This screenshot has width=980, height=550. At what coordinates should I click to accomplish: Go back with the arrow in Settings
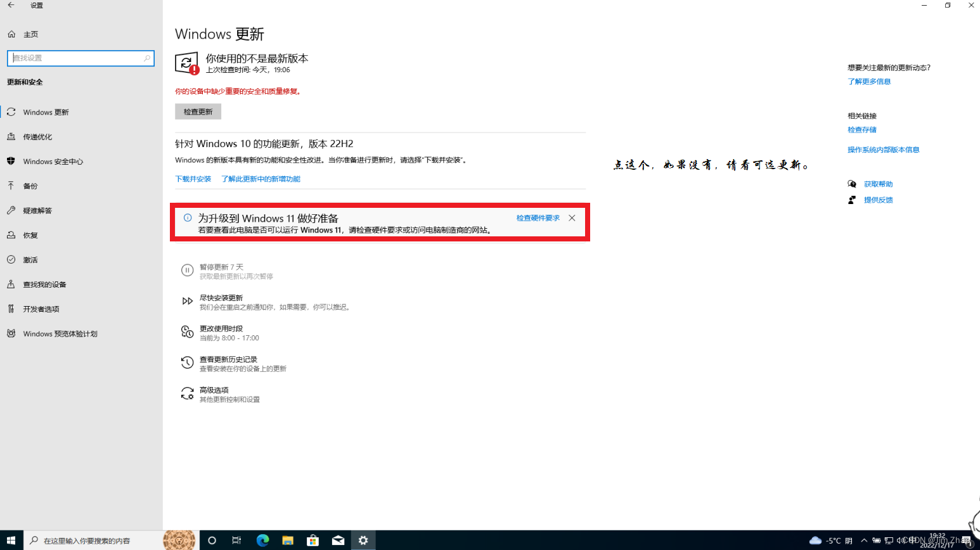click(11, 5)
